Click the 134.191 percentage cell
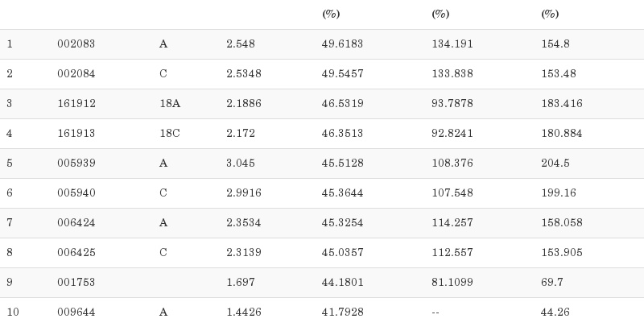The width and height of the screenshot is (644, 327). (452, 44)
